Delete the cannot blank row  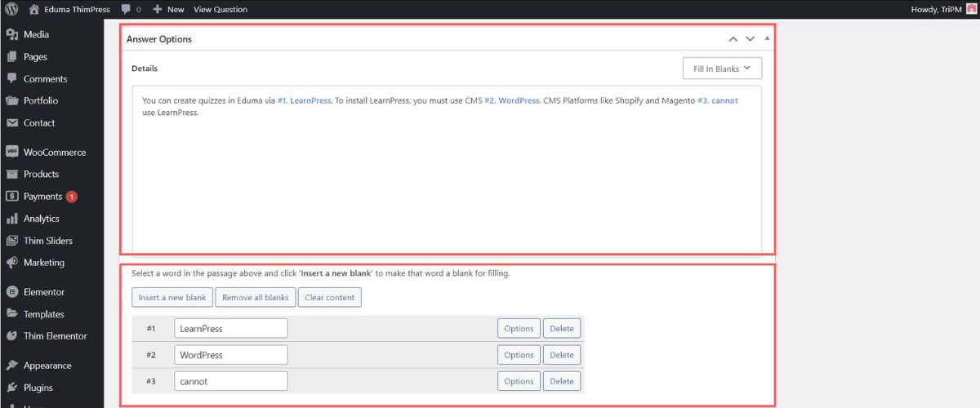pyautogui.click(x=562, y=381)
